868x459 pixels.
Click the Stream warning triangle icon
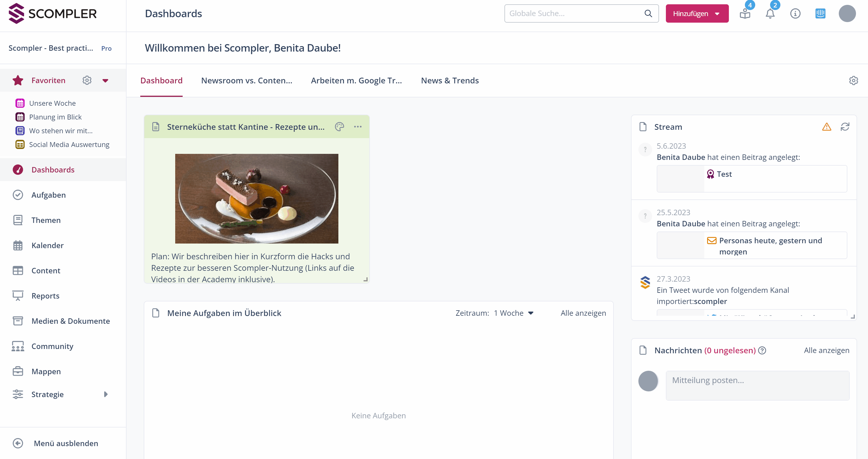826,127
